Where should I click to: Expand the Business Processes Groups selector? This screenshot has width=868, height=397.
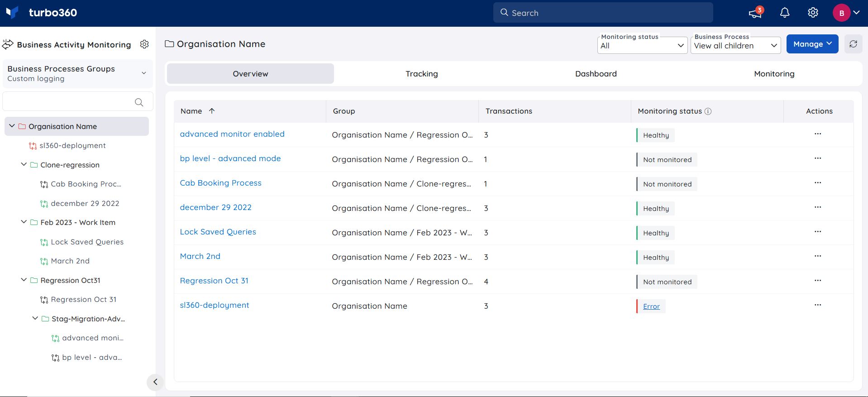78,73
